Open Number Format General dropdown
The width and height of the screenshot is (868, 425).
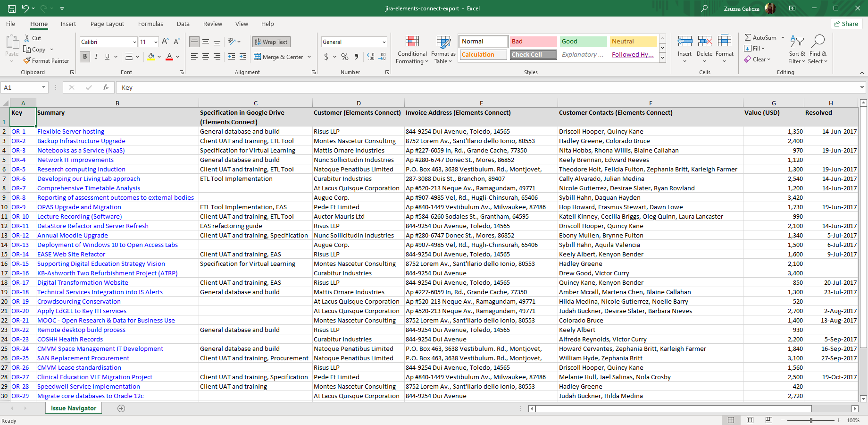pos(384,42)
